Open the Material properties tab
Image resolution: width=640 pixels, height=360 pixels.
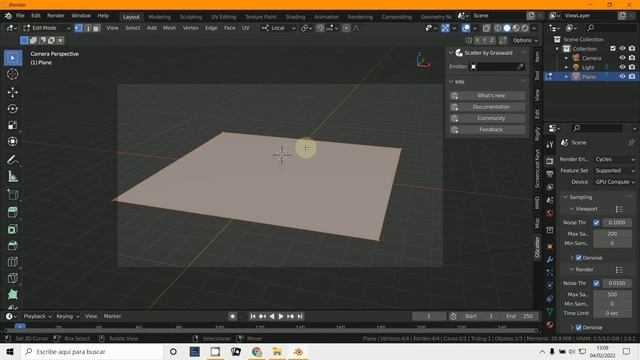coord(550,324)
